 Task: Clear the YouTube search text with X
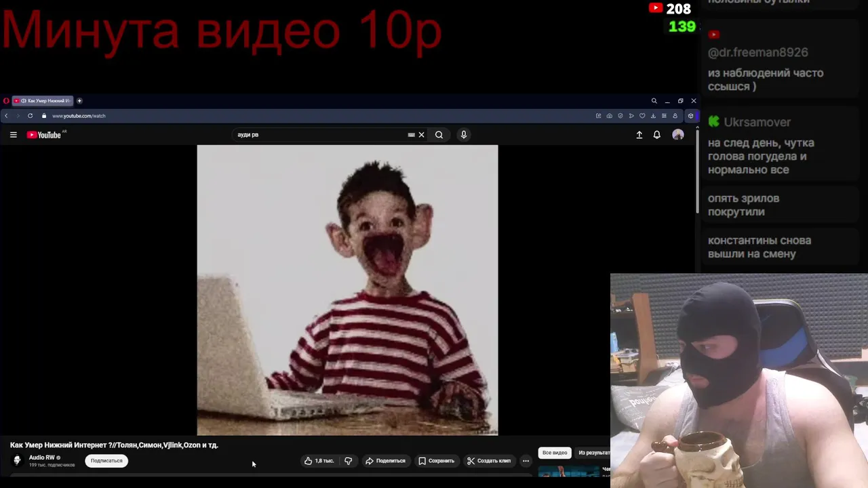(x=421, y=135)
